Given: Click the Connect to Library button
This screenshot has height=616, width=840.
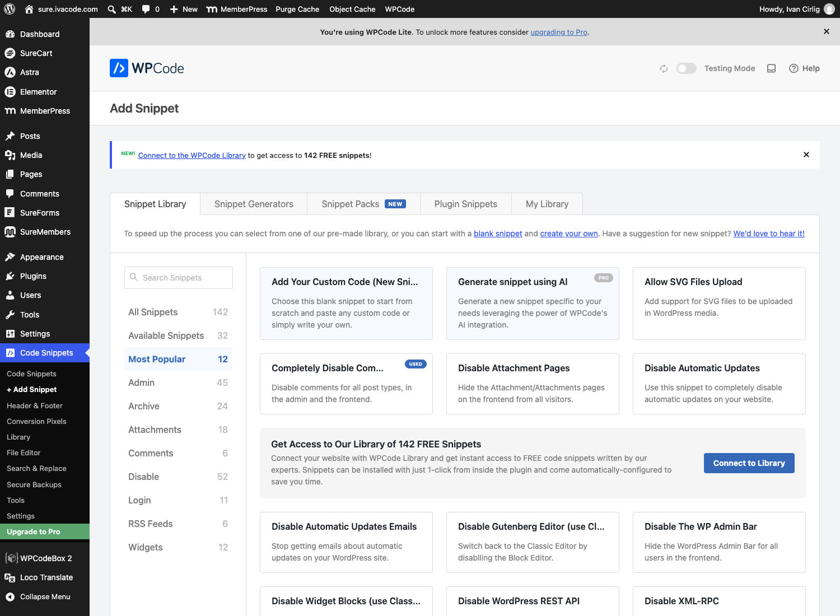Looking at the screenshot, I should click(x=749, y=463).
